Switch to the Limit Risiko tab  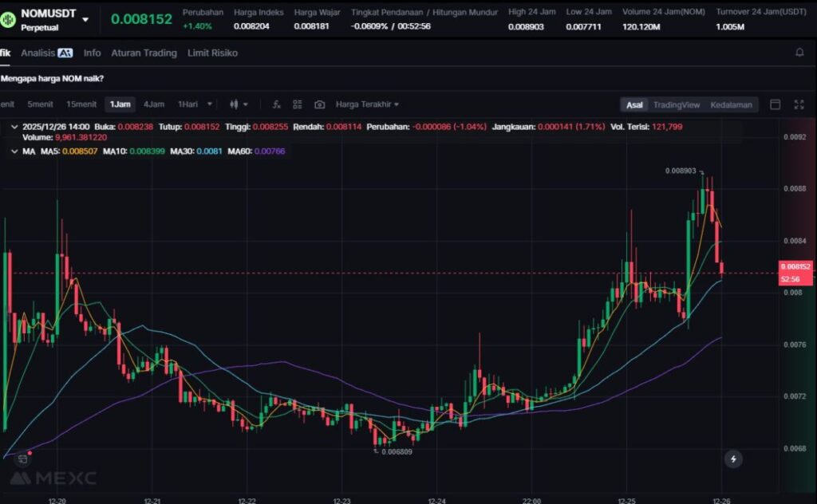click(212, 53)
